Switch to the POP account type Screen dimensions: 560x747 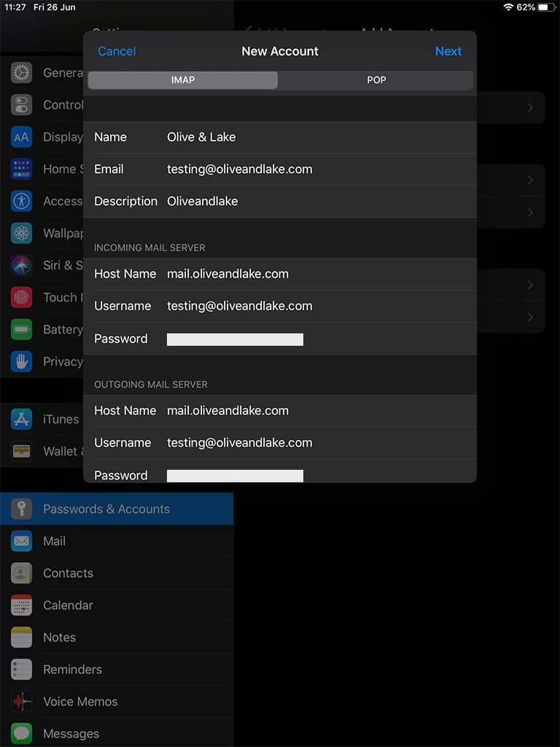click(376, 80)
